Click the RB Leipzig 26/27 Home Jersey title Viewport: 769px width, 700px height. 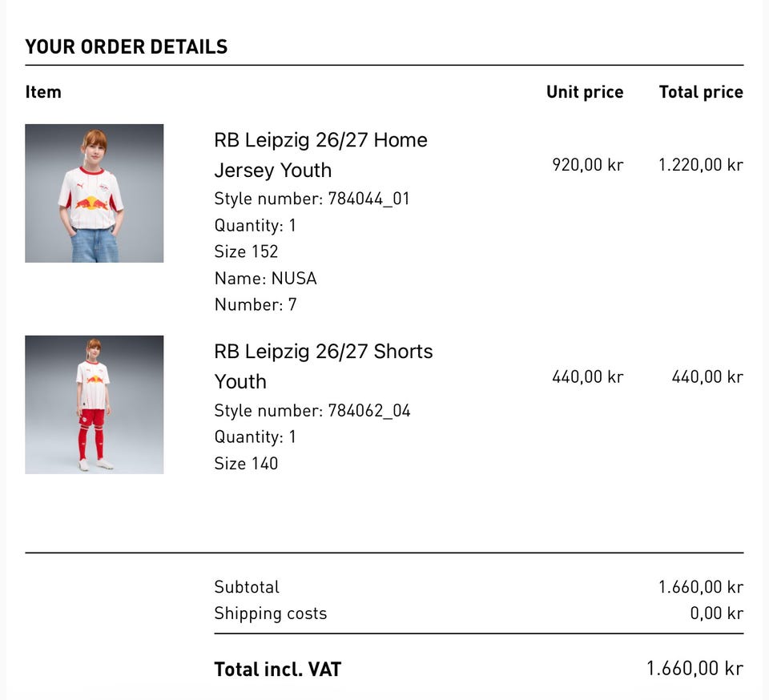tap(320, 155)
